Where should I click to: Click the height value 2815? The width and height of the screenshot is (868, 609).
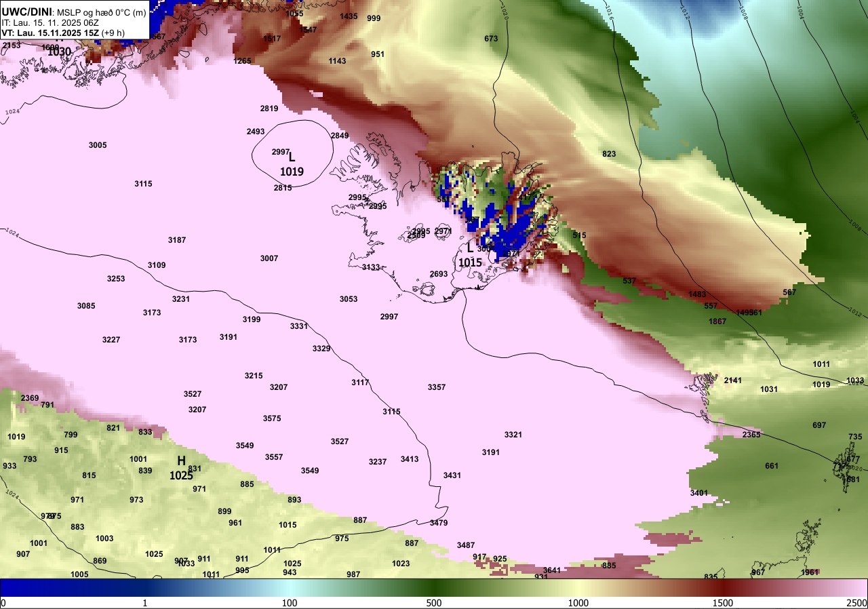[x=283, y=188]
